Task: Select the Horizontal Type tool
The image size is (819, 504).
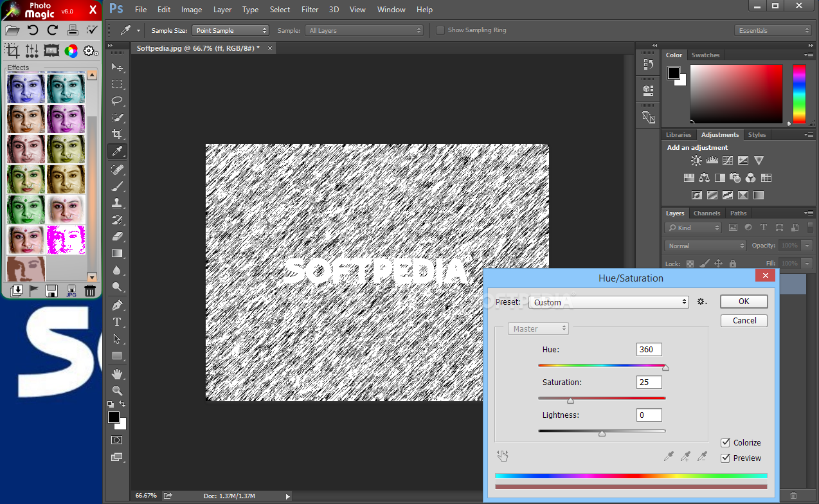Action: [x=117, y=322]
